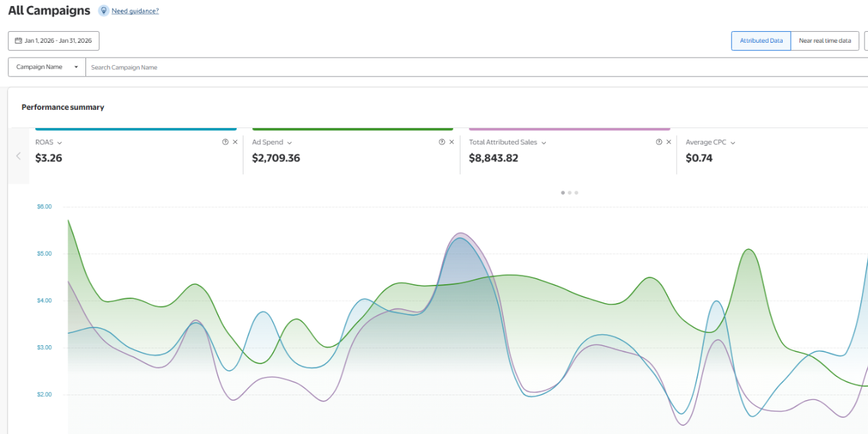Expand the ROAS metric dropdown
This screenshot has height=434, width=868.
(60, 142)
